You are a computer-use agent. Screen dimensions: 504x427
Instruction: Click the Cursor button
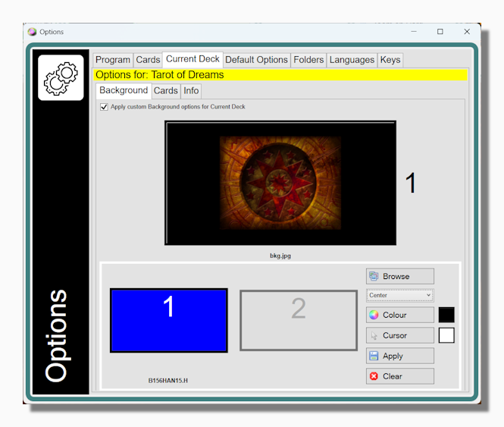coord(400,336)
